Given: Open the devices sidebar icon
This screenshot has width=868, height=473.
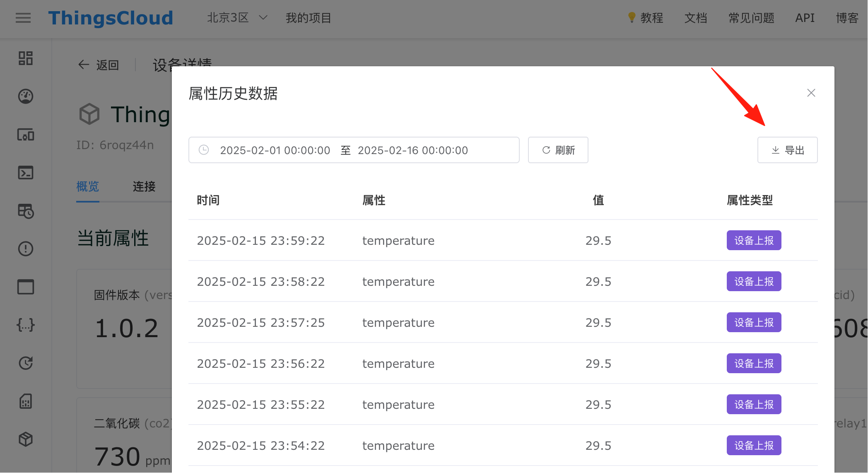Looking at the screenshot, I should pos(26,135).
